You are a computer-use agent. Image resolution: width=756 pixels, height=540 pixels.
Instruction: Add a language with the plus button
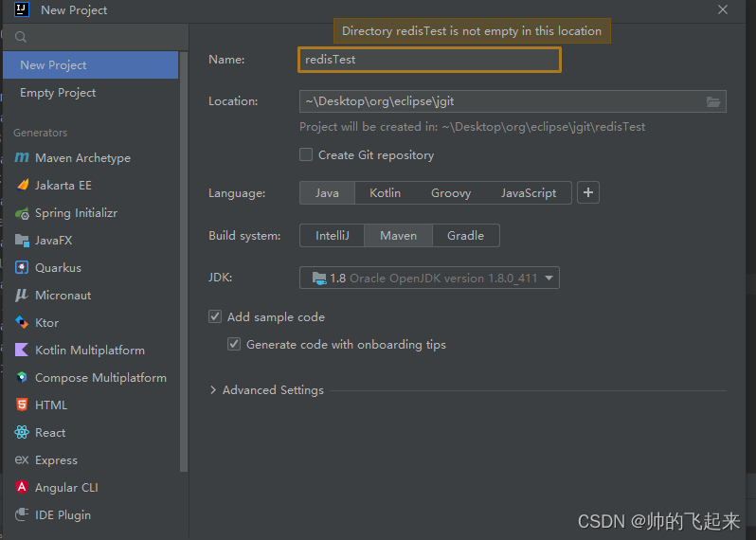tap(588, 193)
